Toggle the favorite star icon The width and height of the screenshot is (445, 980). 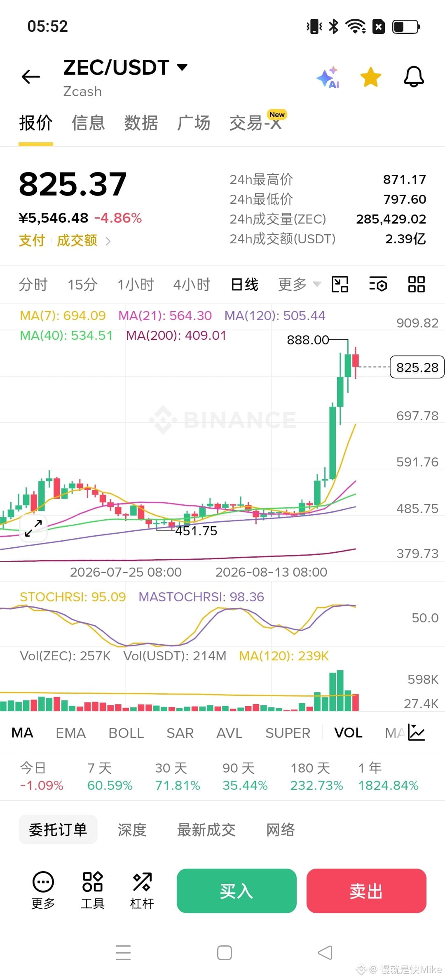coord(371,77)
